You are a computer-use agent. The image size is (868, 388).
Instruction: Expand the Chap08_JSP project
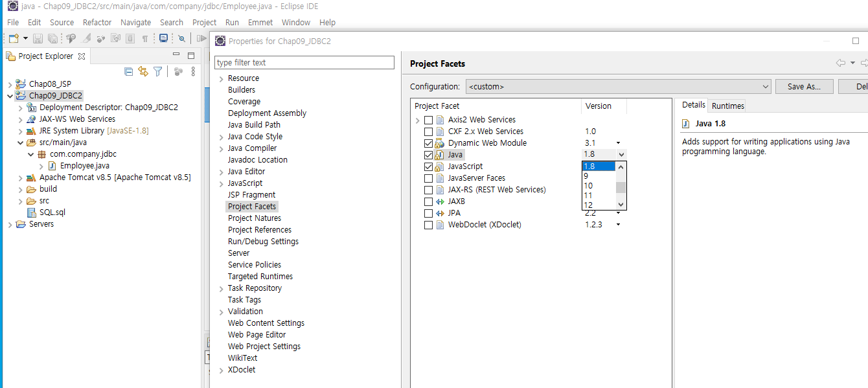point(10,84)
